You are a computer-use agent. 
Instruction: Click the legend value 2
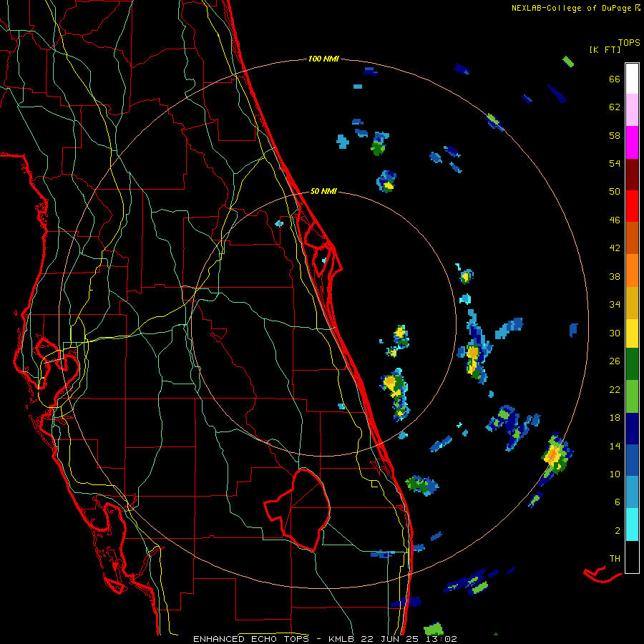(x=618, y=531)
